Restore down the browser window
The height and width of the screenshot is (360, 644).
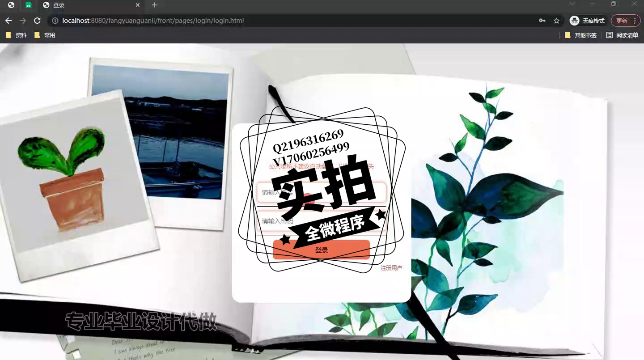(x=614, y=4)
